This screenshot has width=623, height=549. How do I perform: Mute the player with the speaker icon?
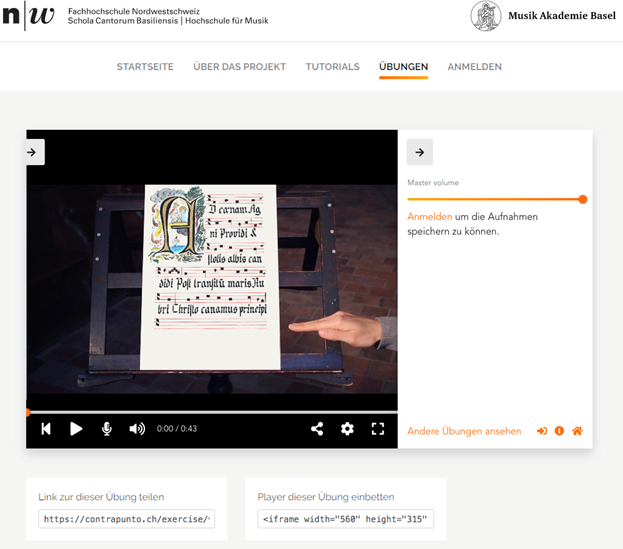[x=137, y=429]
